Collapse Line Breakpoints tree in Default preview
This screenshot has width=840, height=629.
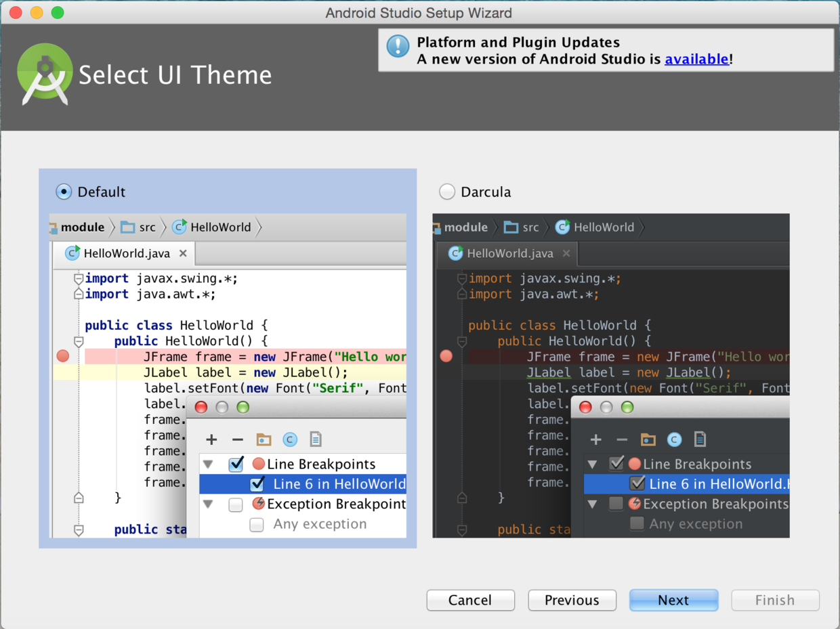pos(208,464)
